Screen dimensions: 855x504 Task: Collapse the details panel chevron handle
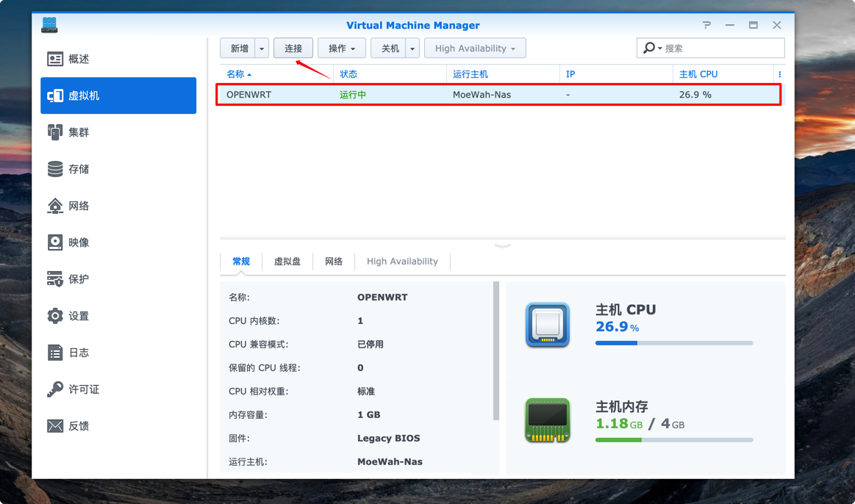[503, 246]
